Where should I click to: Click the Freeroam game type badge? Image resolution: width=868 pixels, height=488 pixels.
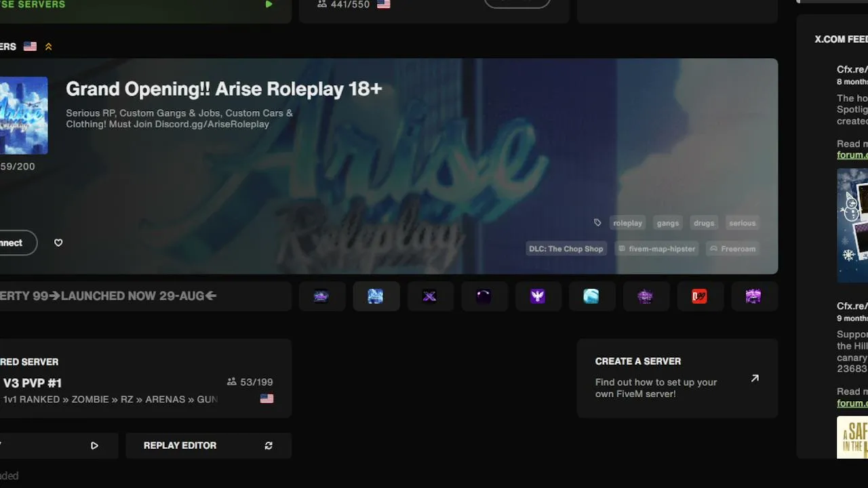click(x=732, y=249)
